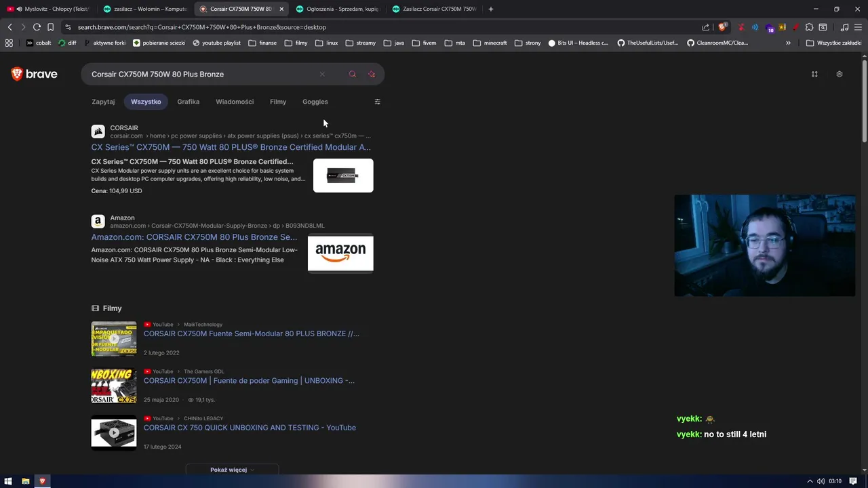Click Brave browser icon in the taskbar

pyautogui.click(x=42, y=481)
